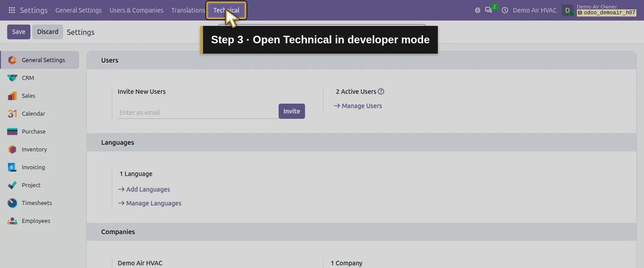Open the activities clock icon
This screenshot has height=268, width=644.
coord(505,10)
